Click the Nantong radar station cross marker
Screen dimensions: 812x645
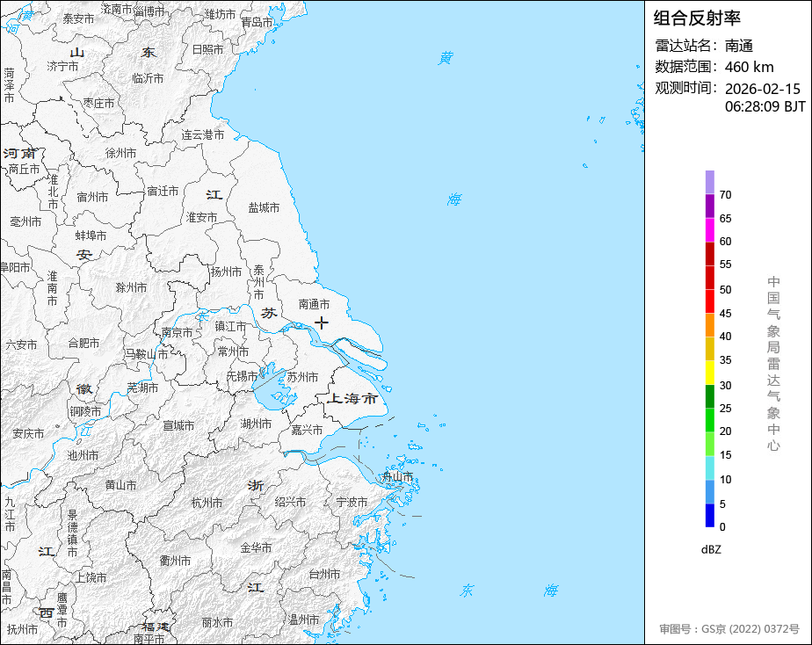(322, 322)
